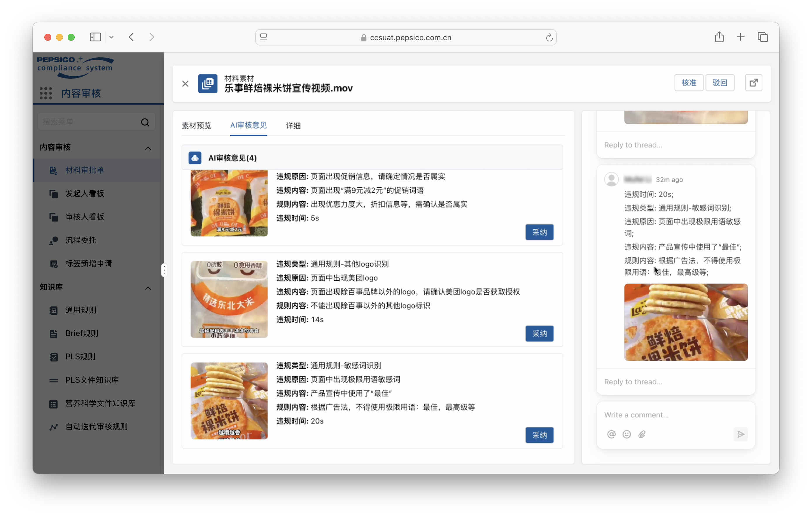
Task: Open material in new window icon
Action: [x=753, y=82]
